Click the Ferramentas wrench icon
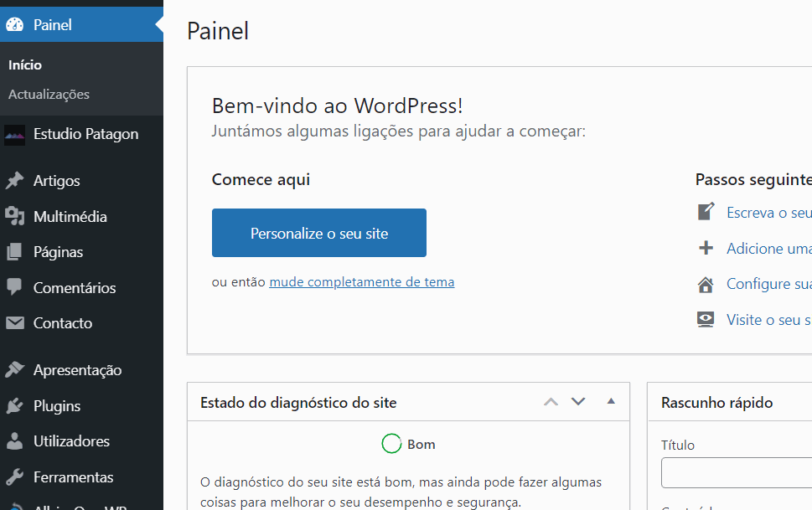Image resolution: width=812 pixels, height=510 pixels. point(15,477)
